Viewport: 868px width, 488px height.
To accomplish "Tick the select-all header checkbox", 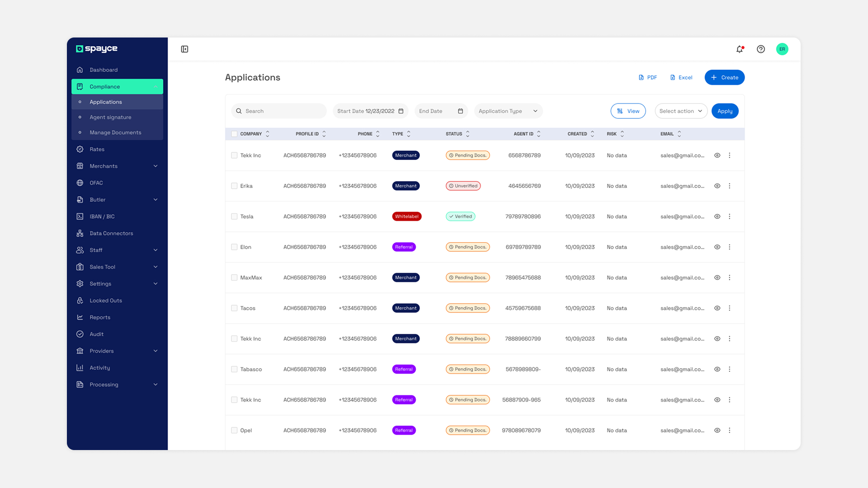I will [x=234, y=134].
